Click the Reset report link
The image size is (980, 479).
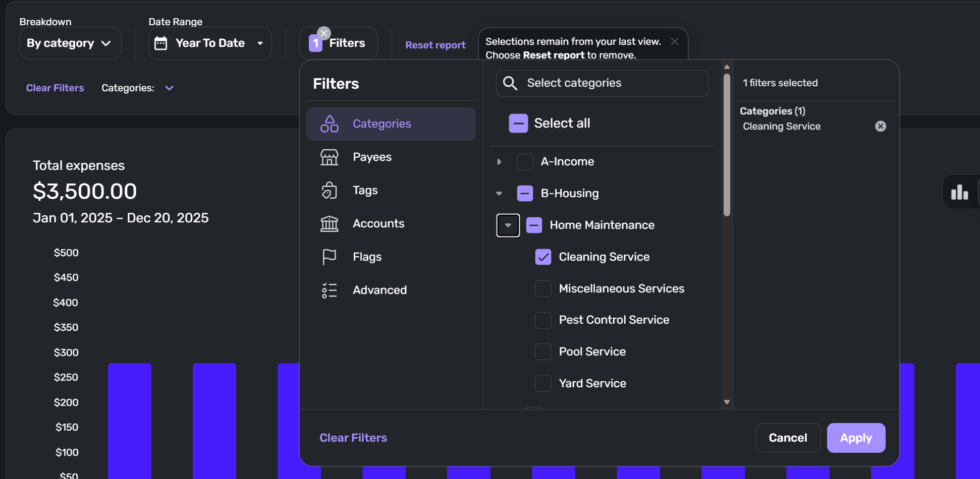pos(435,45)
